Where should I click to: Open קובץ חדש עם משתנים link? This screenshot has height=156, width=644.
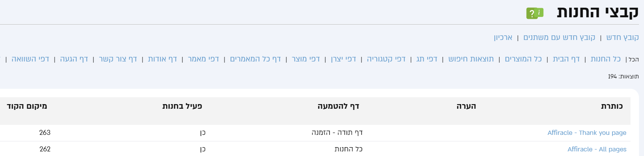coord(559,37)
